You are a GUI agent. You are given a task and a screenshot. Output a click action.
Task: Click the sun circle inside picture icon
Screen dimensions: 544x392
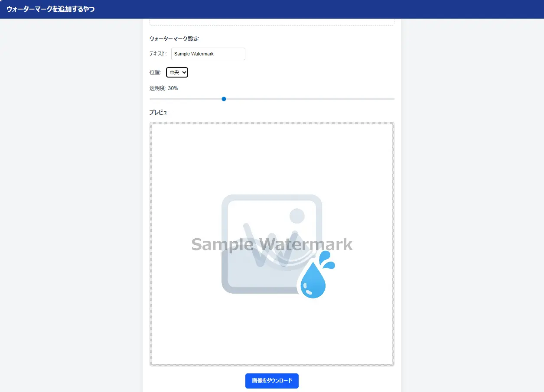297,216
